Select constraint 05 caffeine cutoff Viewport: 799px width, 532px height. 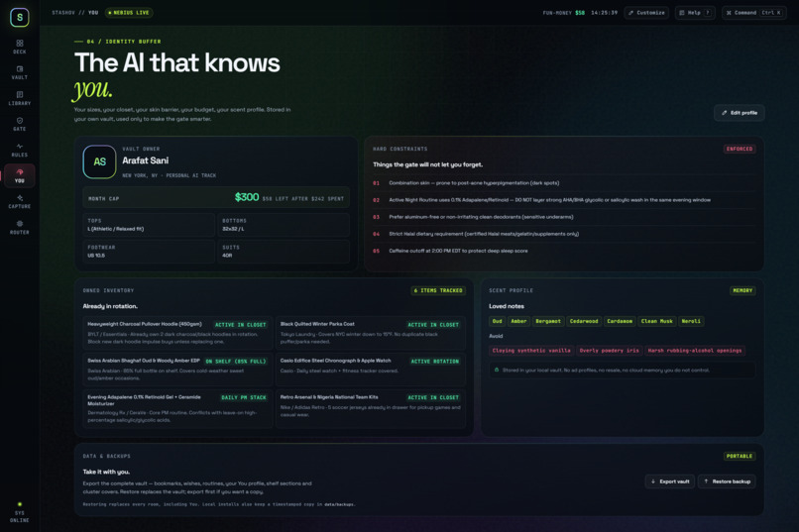(564, 251)
